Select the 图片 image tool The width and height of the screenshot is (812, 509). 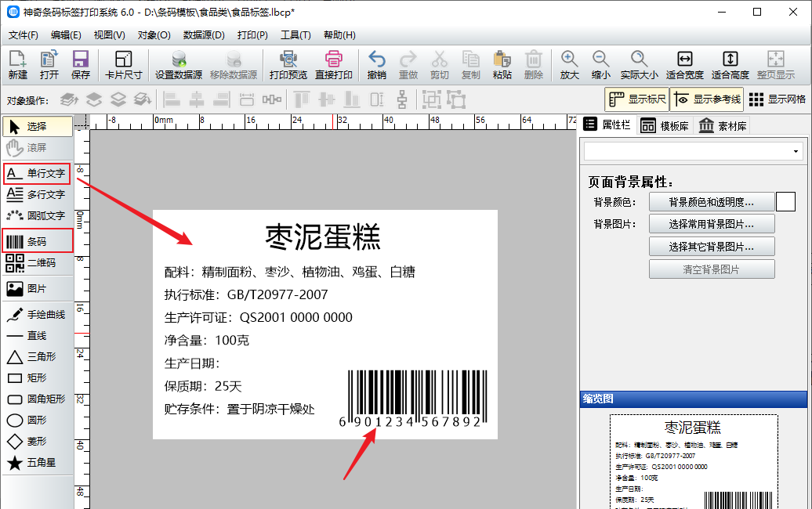pyautogui.click(x=37, y=289)
